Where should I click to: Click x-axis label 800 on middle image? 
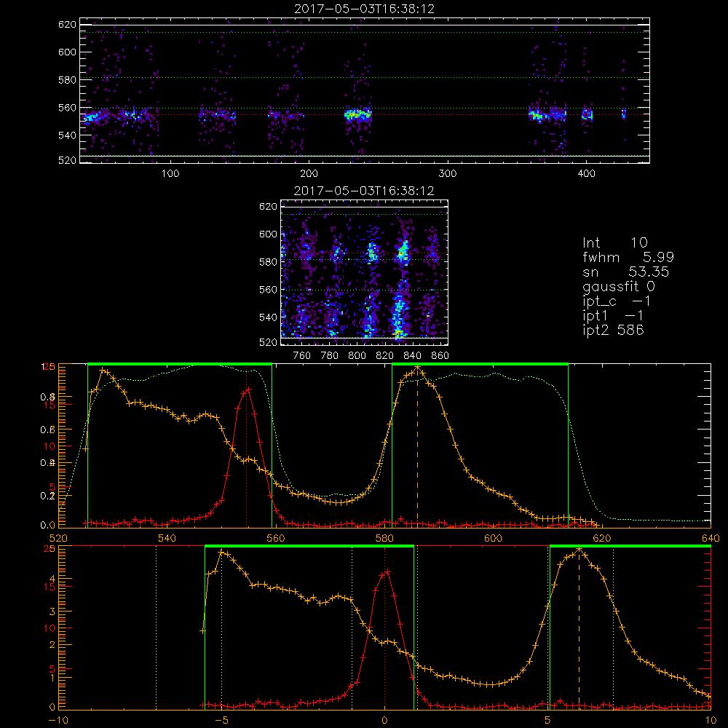[x=357, y=356]
